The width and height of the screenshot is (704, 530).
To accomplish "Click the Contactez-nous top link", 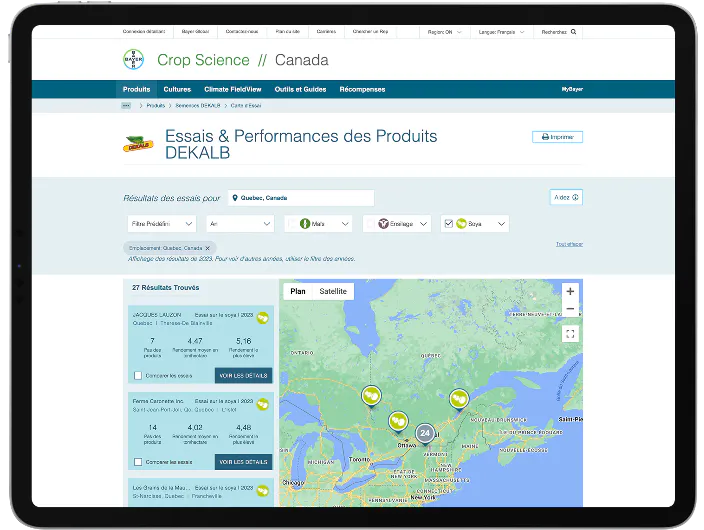I will pyautogui.click(x=242, y=31).
